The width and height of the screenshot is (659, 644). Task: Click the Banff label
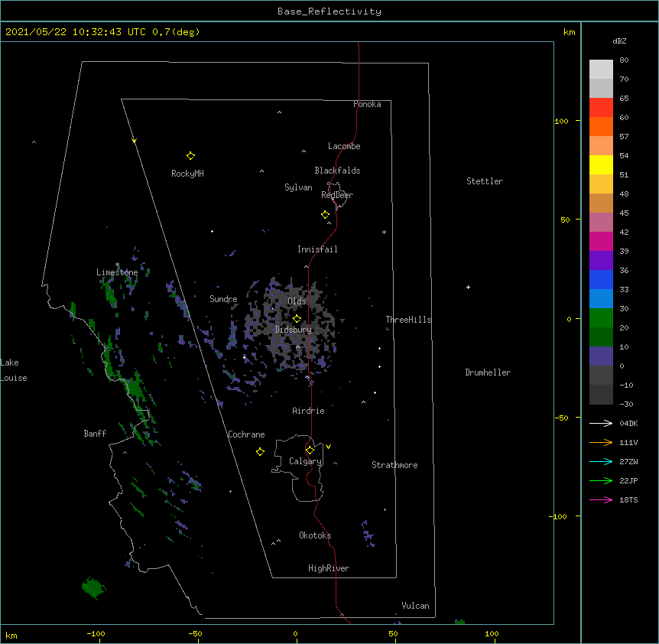95,434
